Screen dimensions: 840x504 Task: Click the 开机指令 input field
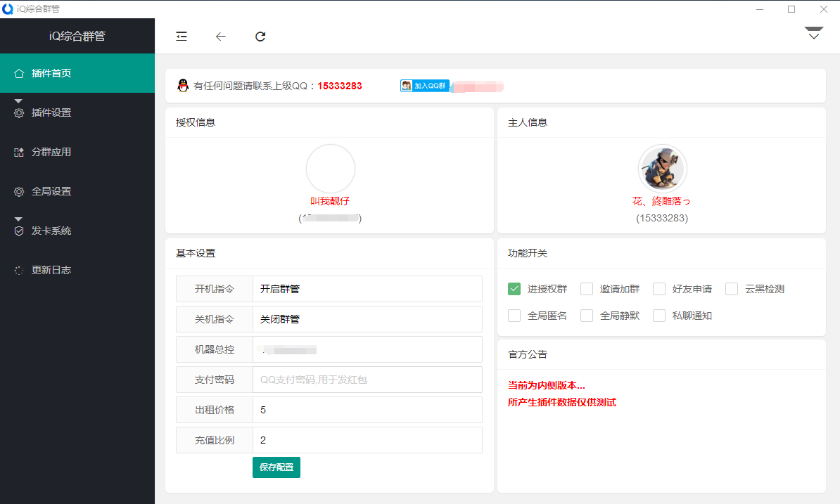[x=367, y=289]
